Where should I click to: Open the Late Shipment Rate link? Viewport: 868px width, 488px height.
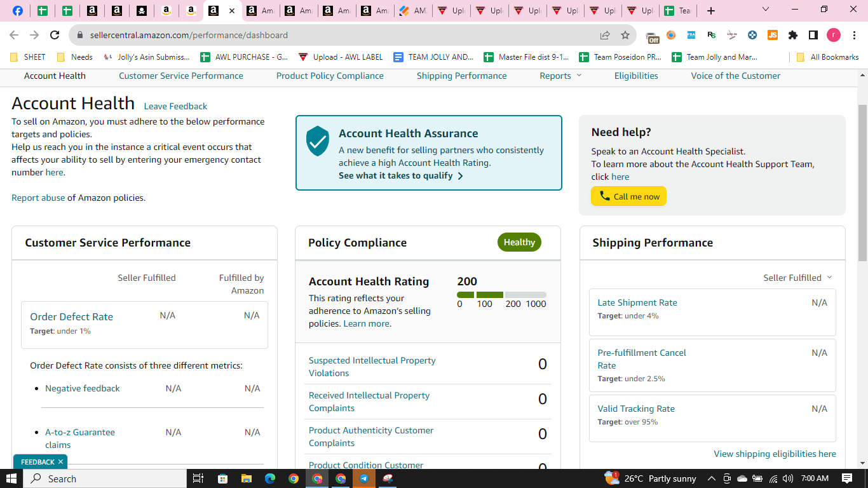point(637,302)
